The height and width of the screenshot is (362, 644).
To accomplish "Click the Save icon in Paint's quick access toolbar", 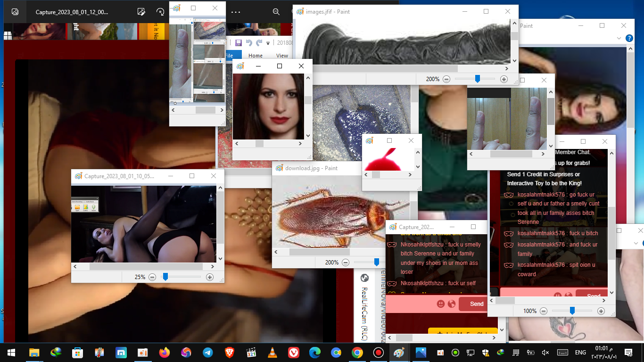I will (239, 43).
